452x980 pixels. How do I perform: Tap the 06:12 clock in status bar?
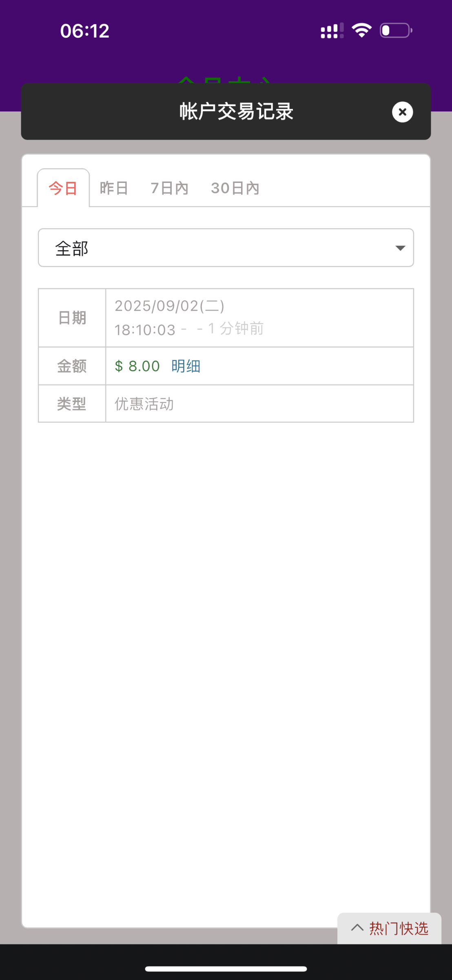(x=85, y=31)
